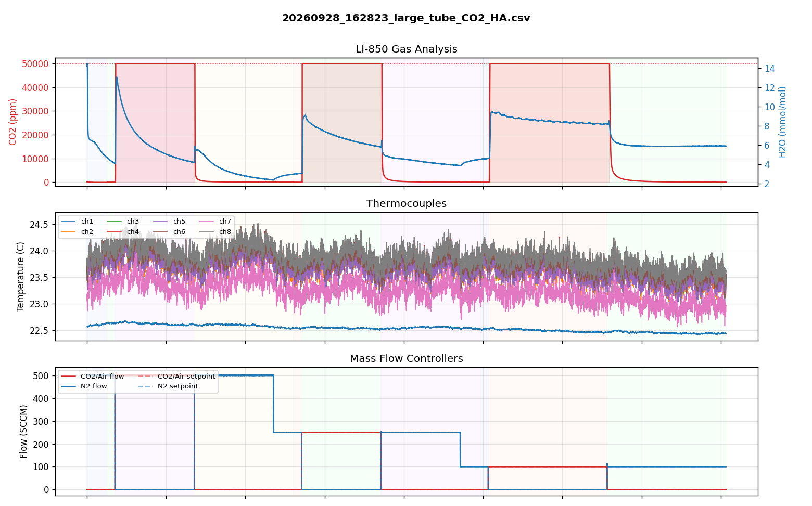Image resolution: width=812 pixels, height=506 pixels.
Task: Click the ch2 legend entry
Action: (x=77, y=232)
